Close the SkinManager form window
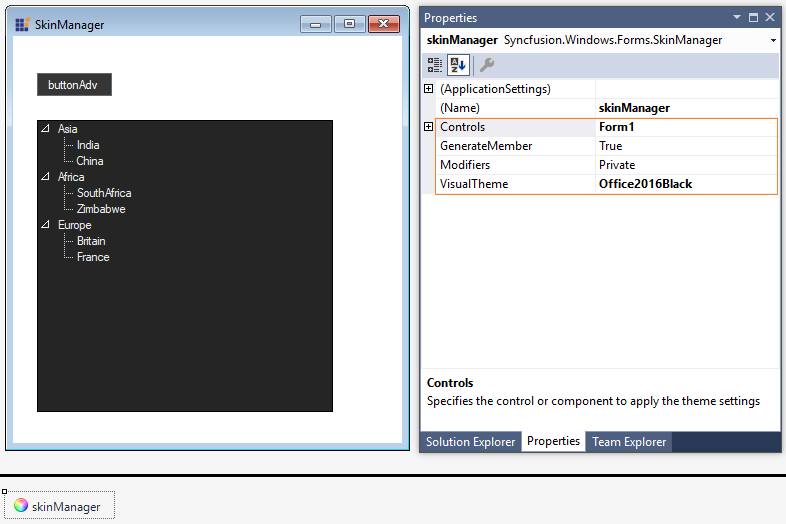Image resolution: width=786 pixels, height=524 pixels. [383, 24]
